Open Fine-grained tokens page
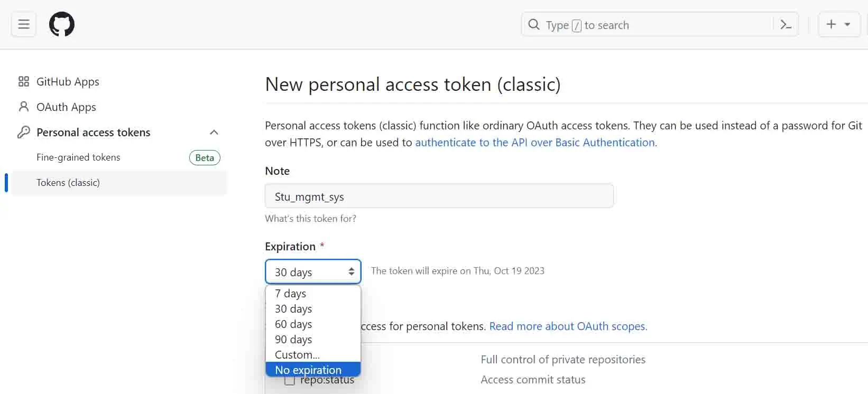The image size is (868, 394). click(78, 157)
